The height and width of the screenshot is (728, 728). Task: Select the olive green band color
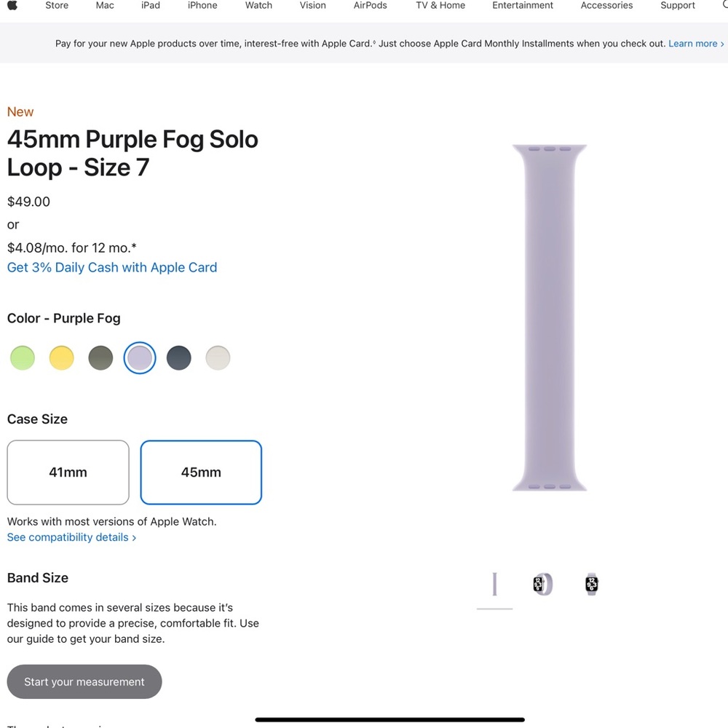(x=100, y=357)
